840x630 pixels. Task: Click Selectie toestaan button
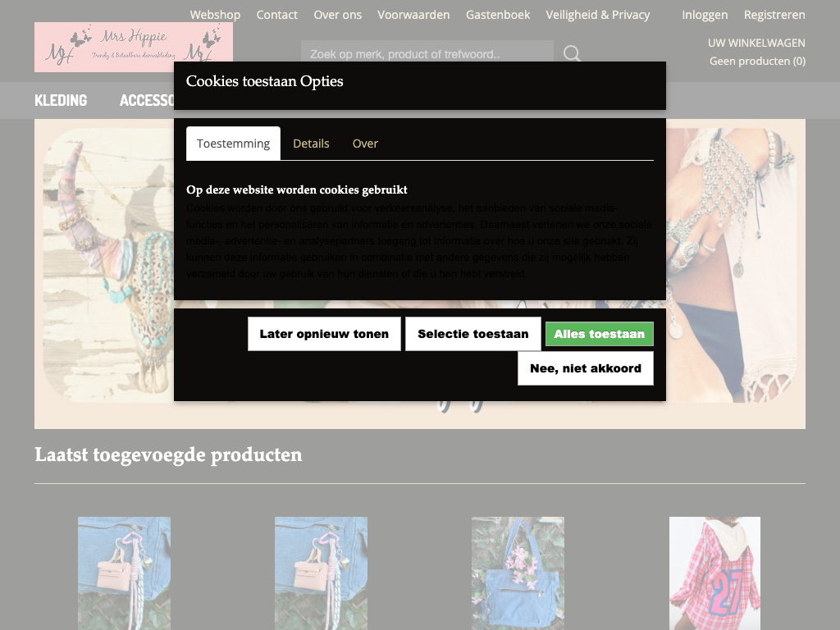[473, 334]
